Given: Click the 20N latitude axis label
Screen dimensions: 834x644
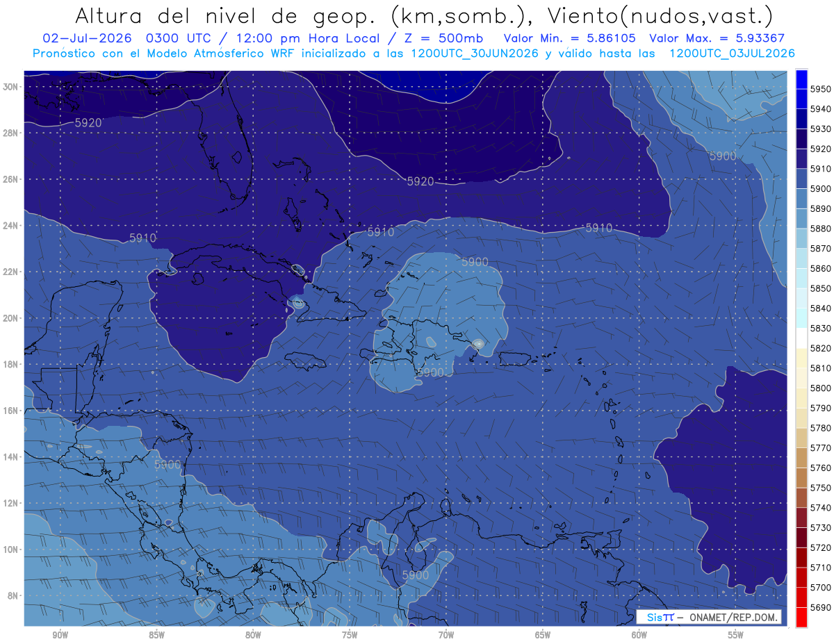Looking at the screenshot, I should point(11,318).
